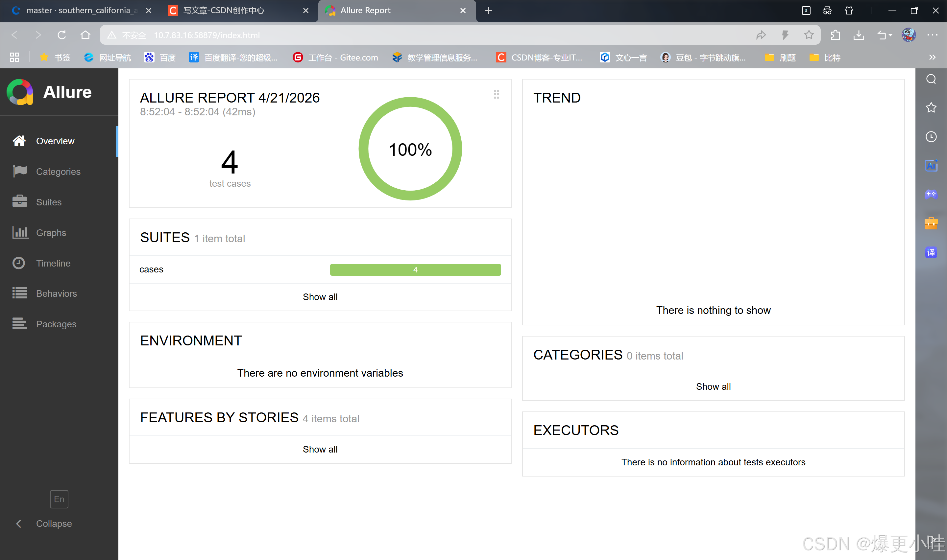Screen dimensions: 947x560
Task: Click the browser reload icon
Action: (x=61, y=35)
